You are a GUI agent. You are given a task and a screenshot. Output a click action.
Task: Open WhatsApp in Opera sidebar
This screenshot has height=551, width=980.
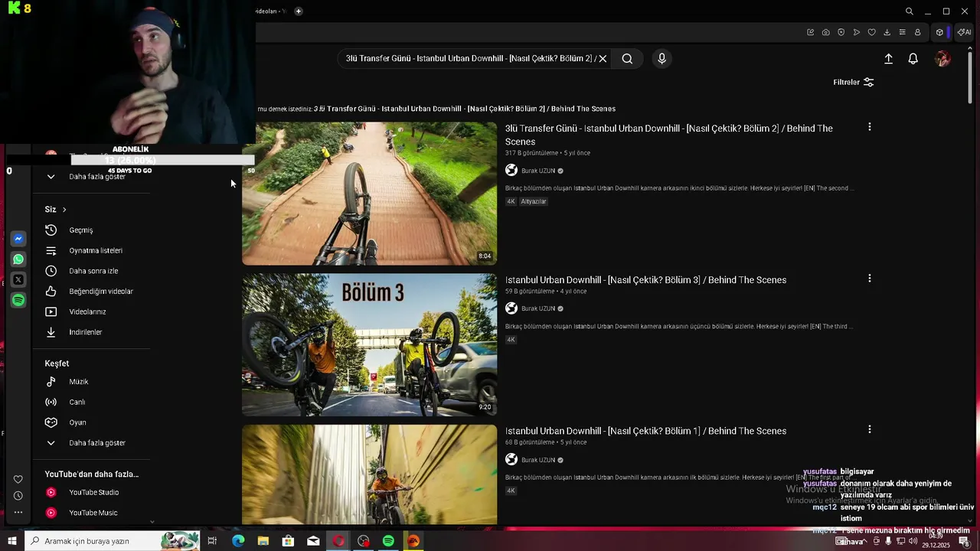click(x=18, y=259)
